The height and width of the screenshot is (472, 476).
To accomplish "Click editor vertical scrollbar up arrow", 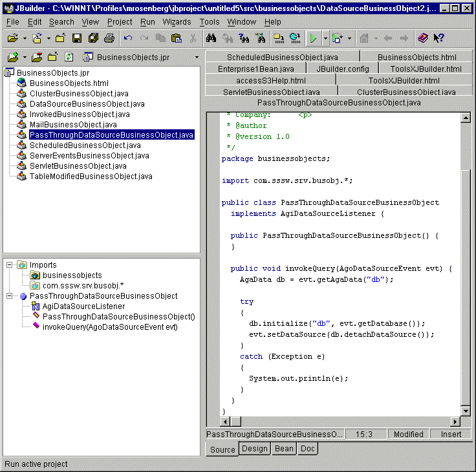I will click(466, 118).
